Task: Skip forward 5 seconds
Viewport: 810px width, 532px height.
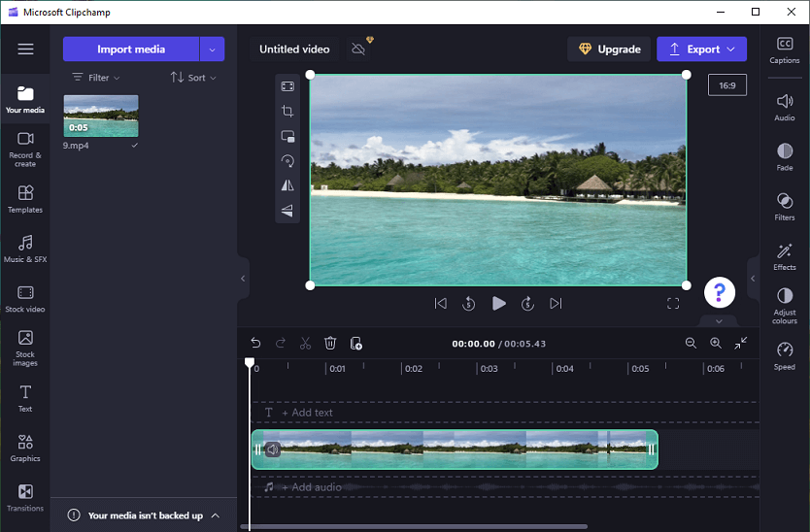Action: coord(527,304)
